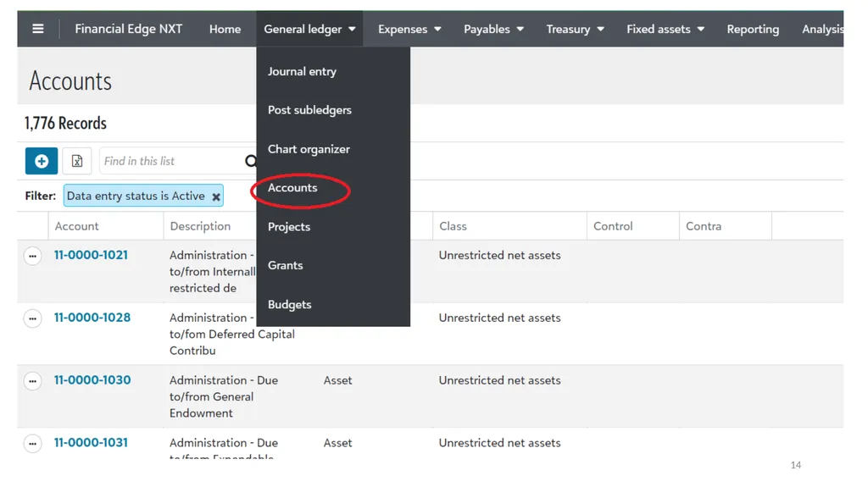The width and height of the screenshot is (868, 487).
Task: Go to the Home tab
Action: pos(225,29)
